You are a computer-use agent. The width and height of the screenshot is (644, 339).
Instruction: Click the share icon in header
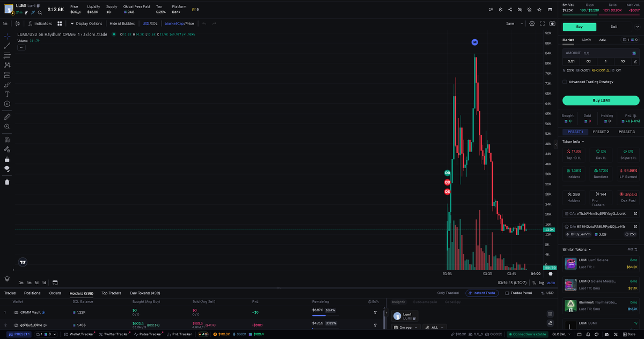pyautogui.click(x=510, y=9)
